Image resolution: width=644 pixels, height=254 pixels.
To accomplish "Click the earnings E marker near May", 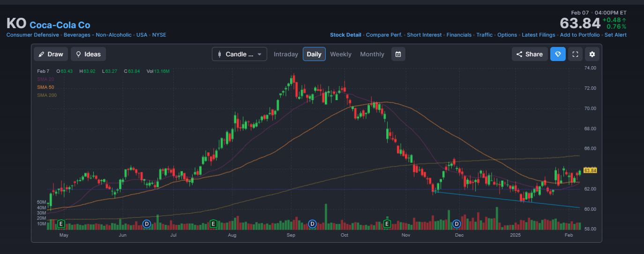I will (x=61, y=223).
